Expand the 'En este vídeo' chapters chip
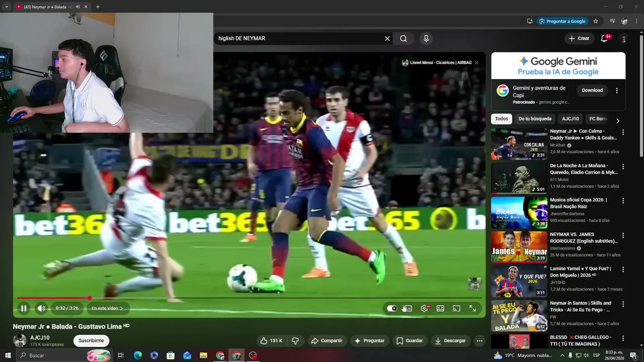The height and width of the screenshot is (362, 644). [107, 308]
